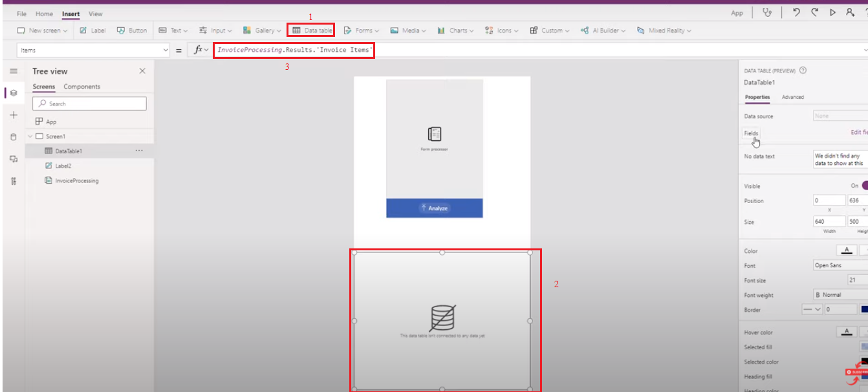The height and width of the screenshot is (392, 868).
Task: Open the data table help icon
Action: 803,71
